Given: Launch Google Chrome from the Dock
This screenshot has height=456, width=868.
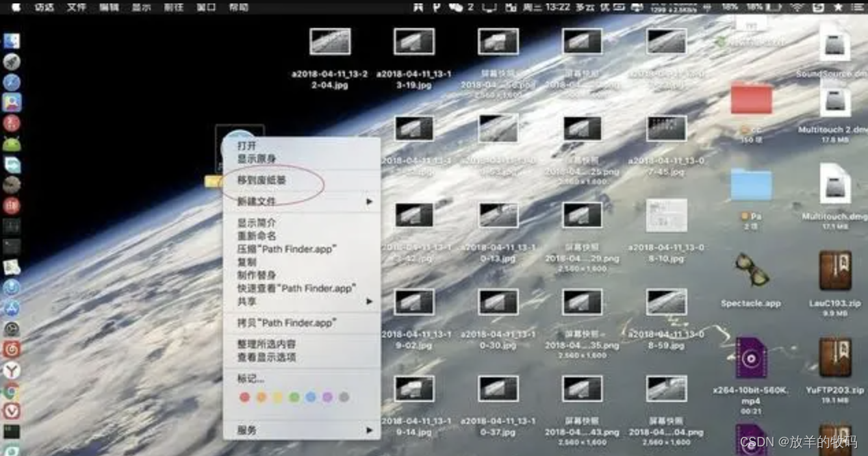Looking at the screenshot, I should (12, 391).
